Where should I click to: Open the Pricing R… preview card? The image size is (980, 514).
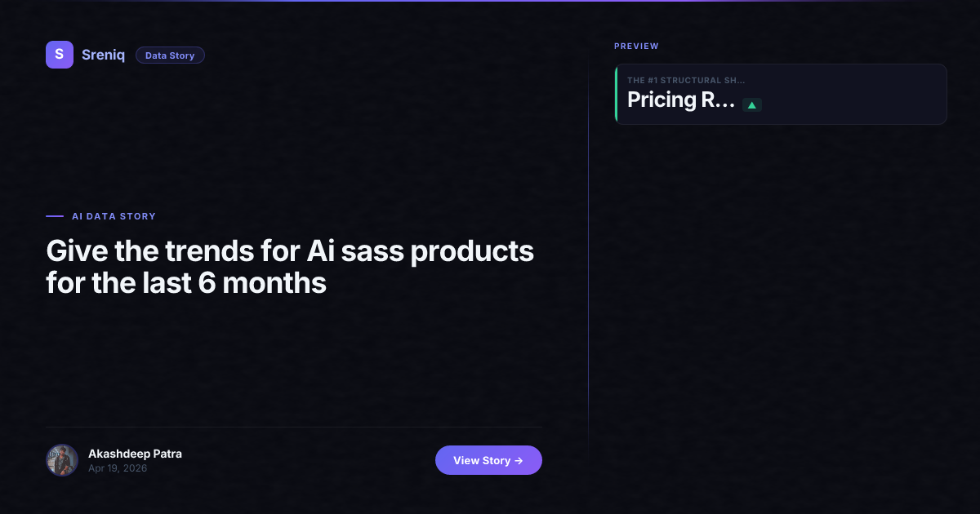tap(781, 94)
